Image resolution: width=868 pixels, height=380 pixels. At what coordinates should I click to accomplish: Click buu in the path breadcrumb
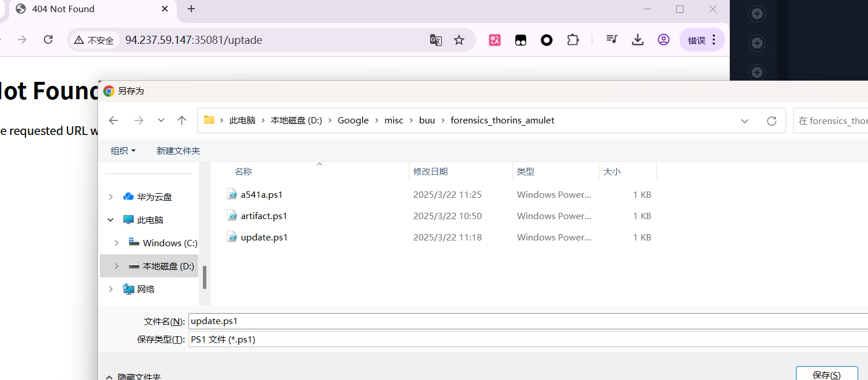[427, 121]
